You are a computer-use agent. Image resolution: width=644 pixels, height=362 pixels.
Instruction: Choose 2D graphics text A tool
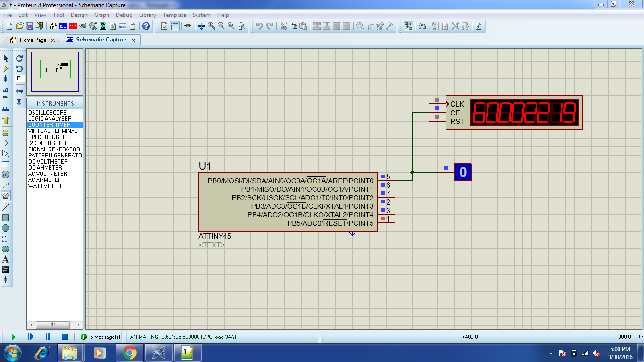click(6, 259)
